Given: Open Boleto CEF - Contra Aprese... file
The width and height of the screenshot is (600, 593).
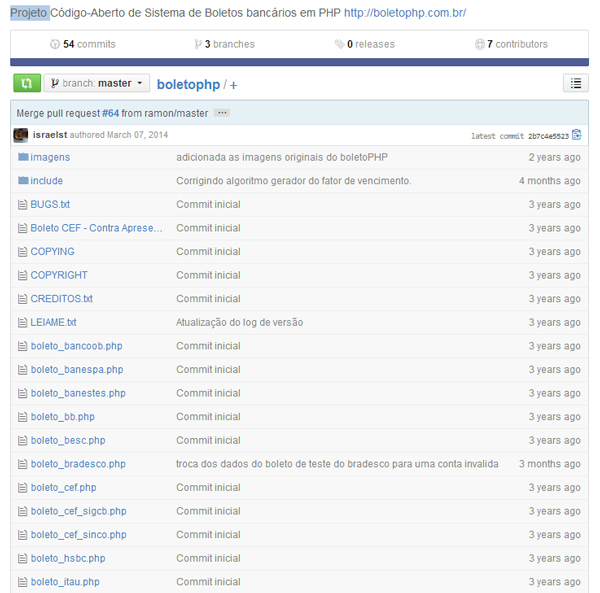Looking at the screenshot, I should click(96, 228).
